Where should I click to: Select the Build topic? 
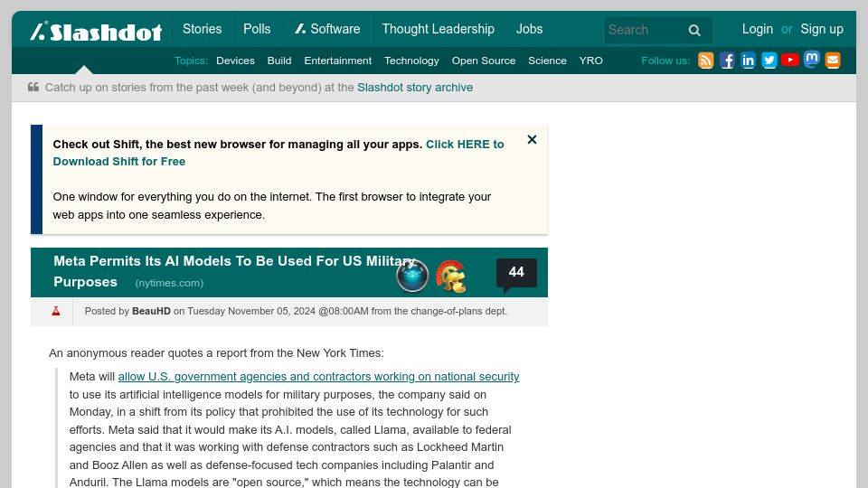pyautogui.click(x=279, y=61)
